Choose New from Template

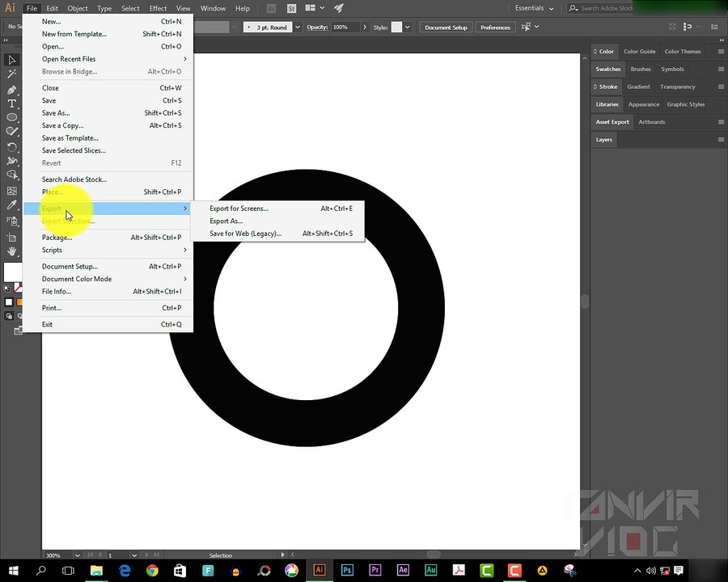[108, 34]
